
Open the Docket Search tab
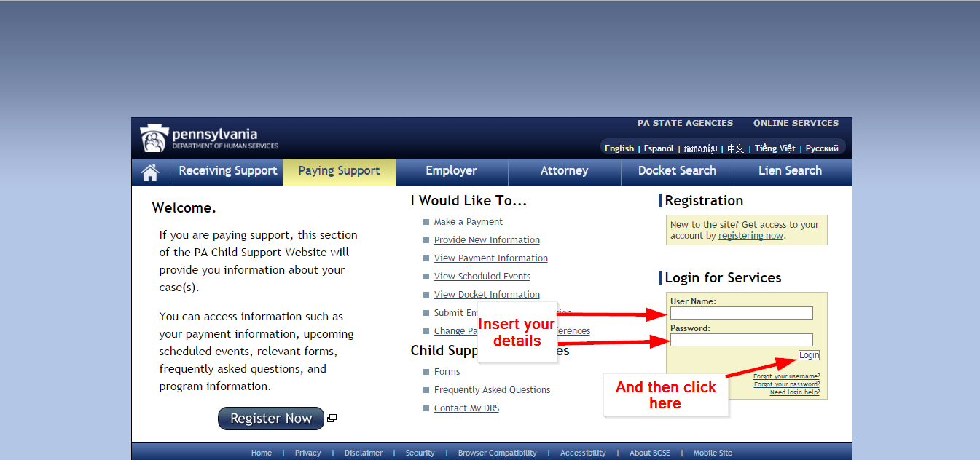click(x=678, y=171)
